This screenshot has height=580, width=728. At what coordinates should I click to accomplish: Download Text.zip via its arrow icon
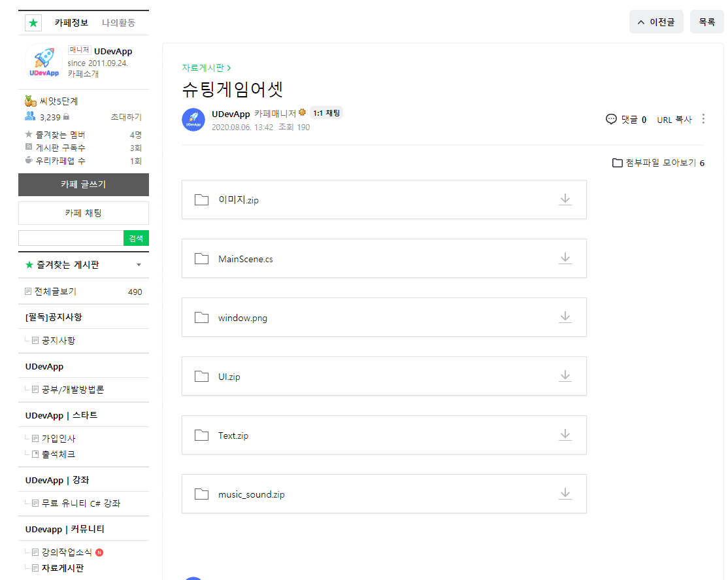coord(565,435)
